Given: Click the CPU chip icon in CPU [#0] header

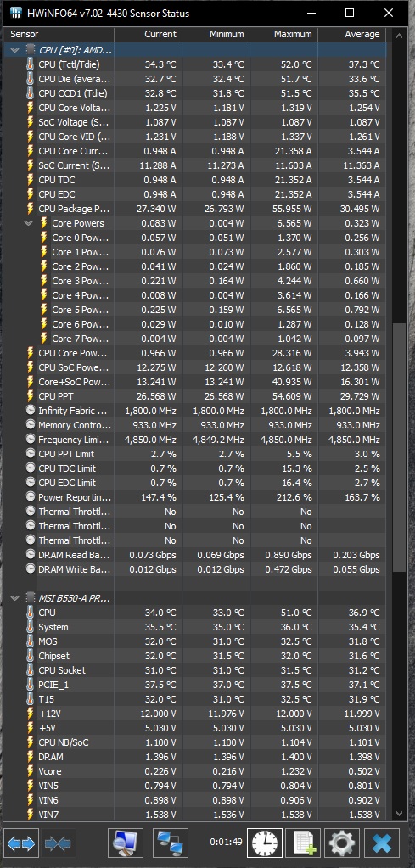Looking at the screenshot, I should 31,50.
